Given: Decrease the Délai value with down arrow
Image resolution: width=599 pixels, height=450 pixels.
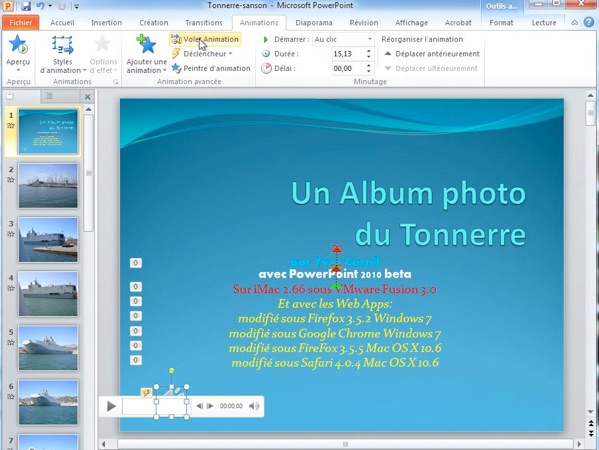Looking at the screenshot, I should (369, 71).
